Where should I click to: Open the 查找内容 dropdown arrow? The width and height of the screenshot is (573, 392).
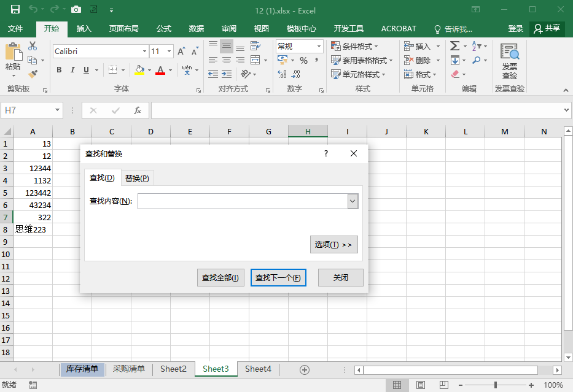pos(353,201)
